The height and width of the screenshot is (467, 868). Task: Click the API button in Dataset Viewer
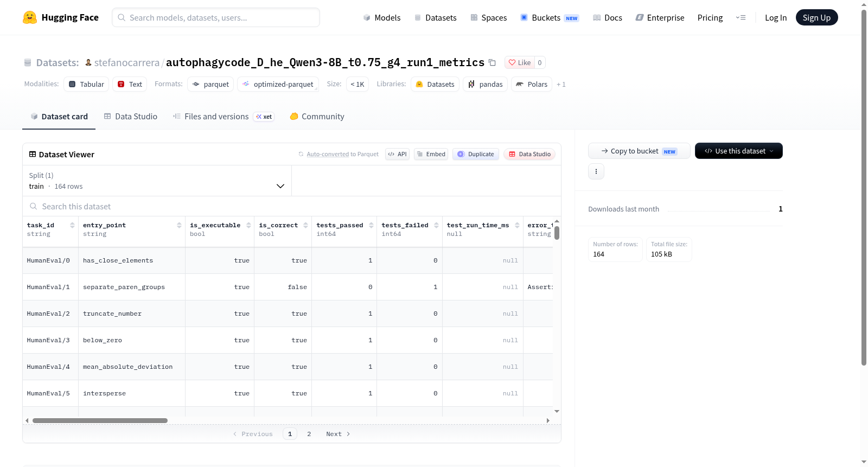point(397,154)
